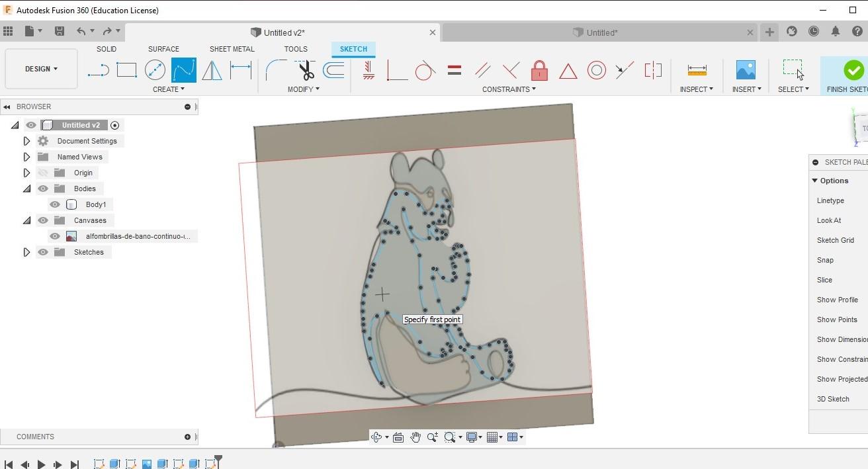This screenshot has height=469, width=868.
Task: Activate the Untitled v2 radio button
Action: [x=115, y=125]
